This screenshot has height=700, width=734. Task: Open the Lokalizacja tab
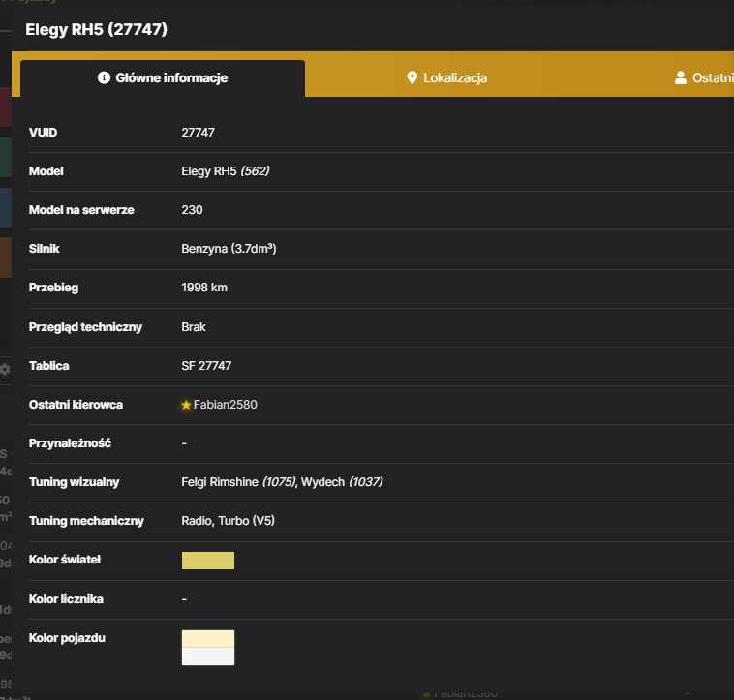click(x=447, y=78)
